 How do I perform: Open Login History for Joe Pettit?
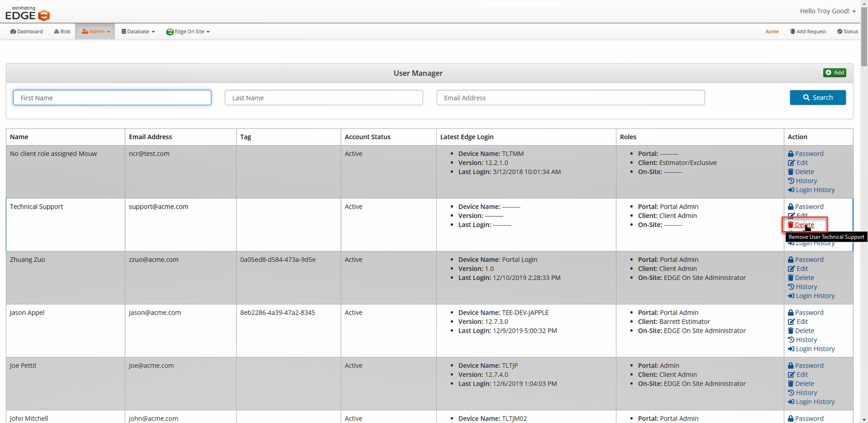[811, 402]
